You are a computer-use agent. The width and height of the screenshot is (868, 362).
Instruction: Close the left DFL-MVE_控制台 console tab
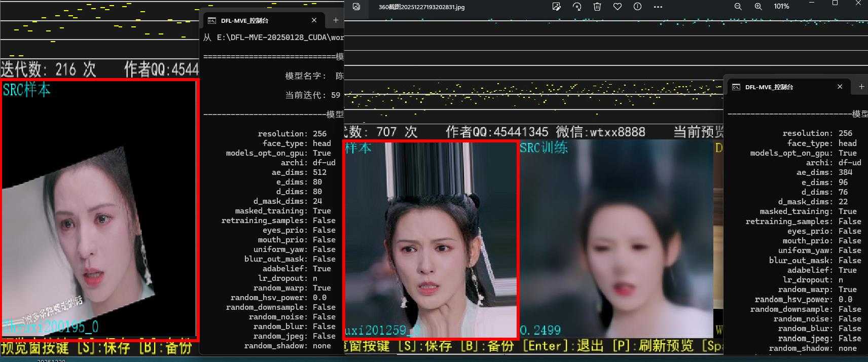coord(314,20)
